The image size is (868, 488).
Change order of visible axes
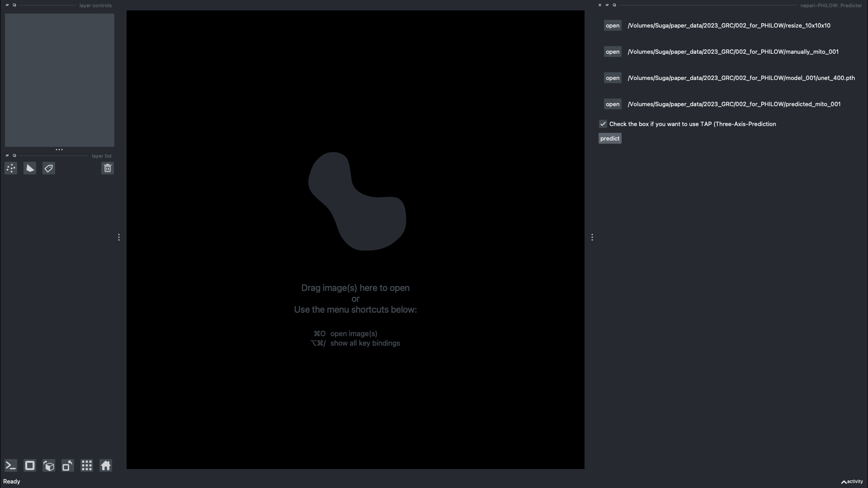point(49,466)
